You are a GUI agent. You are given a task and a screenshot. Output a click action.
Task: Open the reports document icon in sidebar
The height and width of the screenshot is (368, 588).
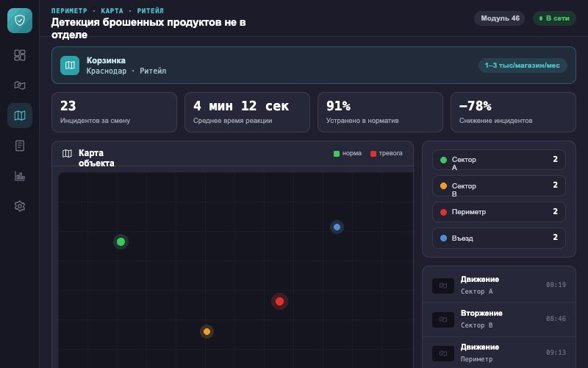(x=20, y=146)
